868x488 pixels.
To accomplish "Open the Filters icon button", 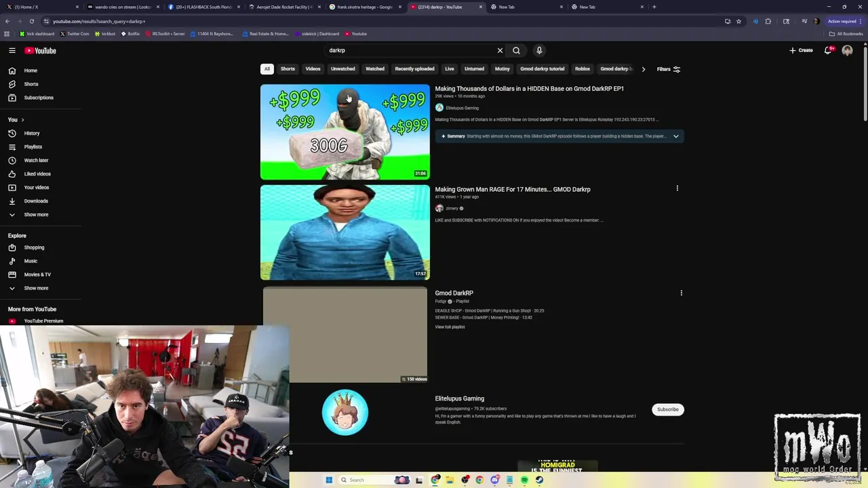I will (x=676, y=69).
